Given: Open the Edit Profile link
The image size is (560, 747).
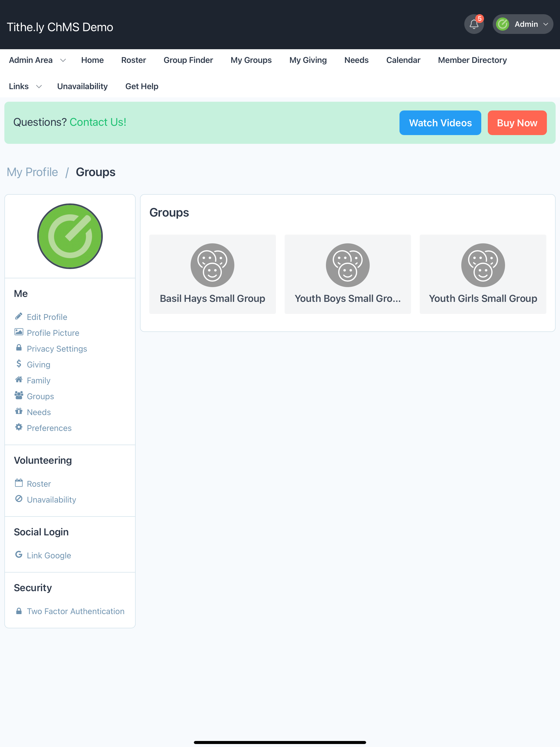Looking at the screenshot, I should click(47, 317).
